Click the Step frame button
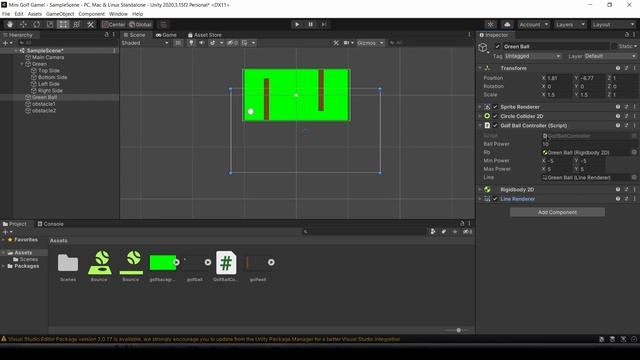 tap(324, 24)
